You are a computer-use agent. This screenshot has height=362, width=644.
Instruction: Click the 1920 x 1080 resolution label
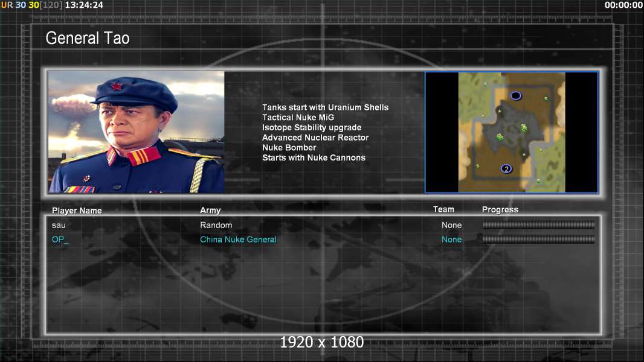click(322, 342)
